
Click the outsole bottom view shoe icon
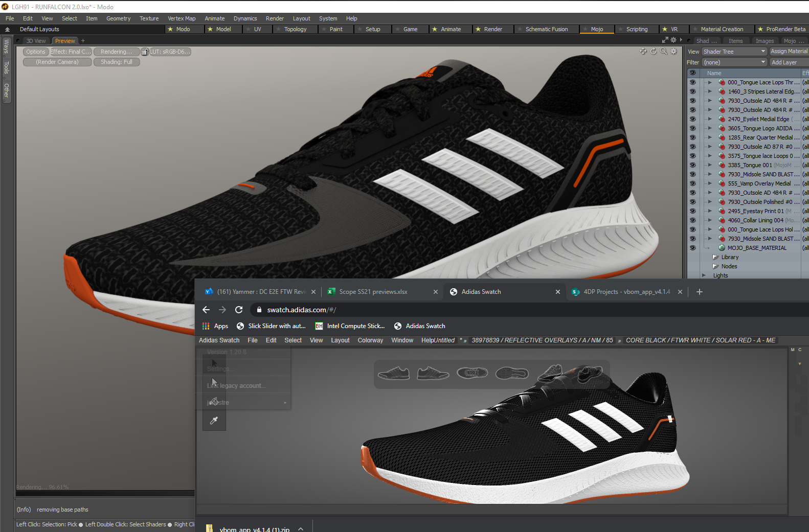coord(511,374)
